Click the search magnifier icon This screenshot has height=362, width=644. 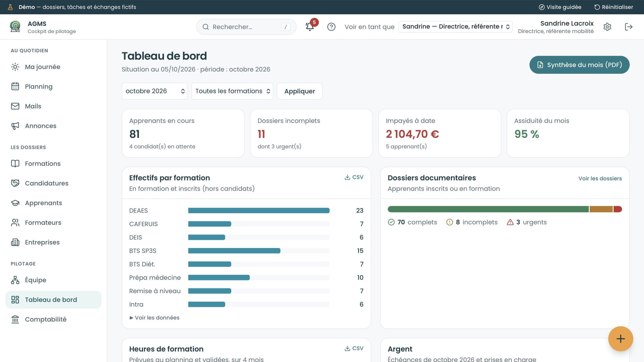pyautogui.click(x=206, y=27)
